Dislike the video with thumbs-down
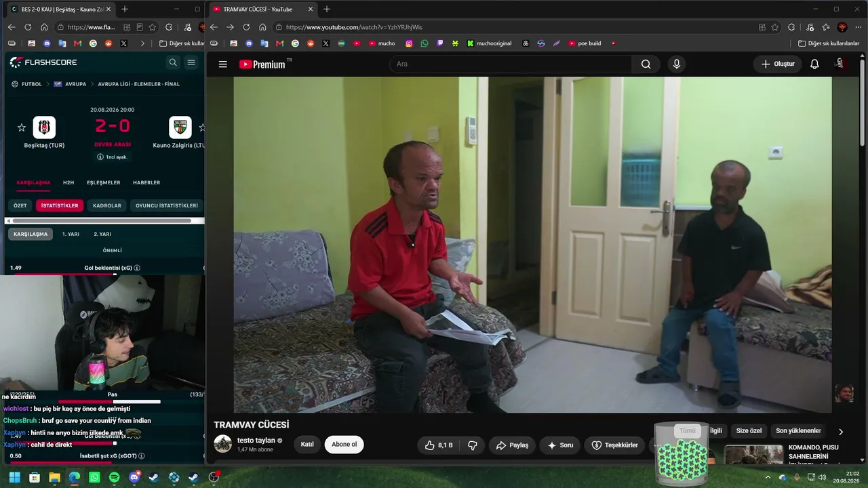This screenshot has height=488, width=868. 473,445
